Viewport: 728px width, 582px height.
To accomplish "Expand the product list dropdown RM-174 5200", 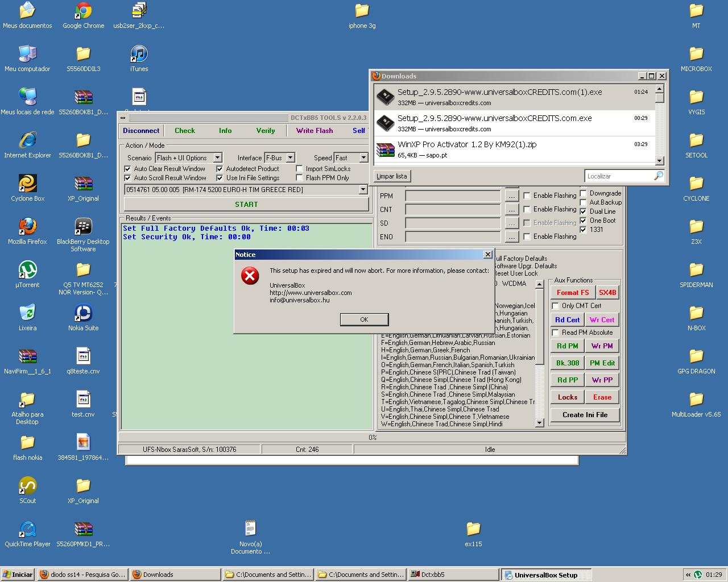I will coord(363,190).
